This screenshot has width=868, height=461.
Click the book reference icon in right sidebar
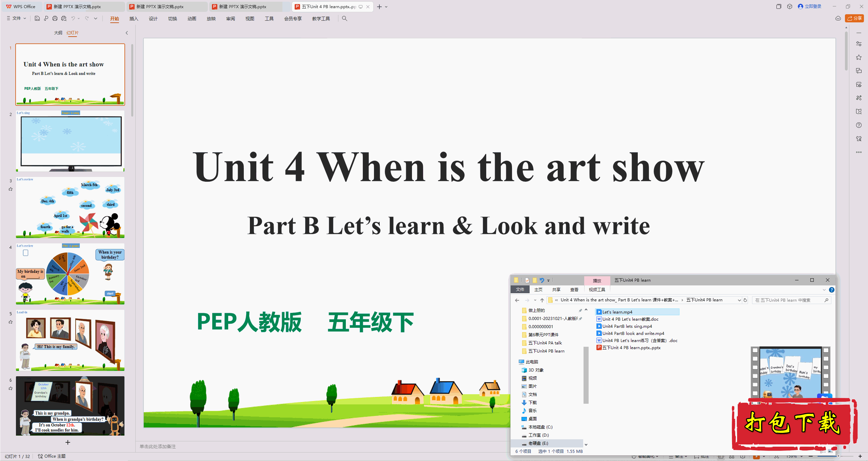859,112
